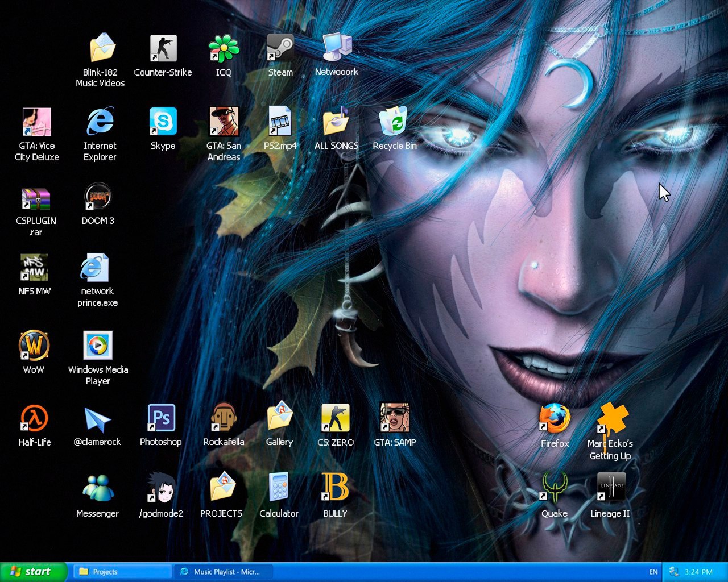Viewport: 728px width, 582px height.
Task: Click the Firefox desktop shortcut
Action: point(555,418)
